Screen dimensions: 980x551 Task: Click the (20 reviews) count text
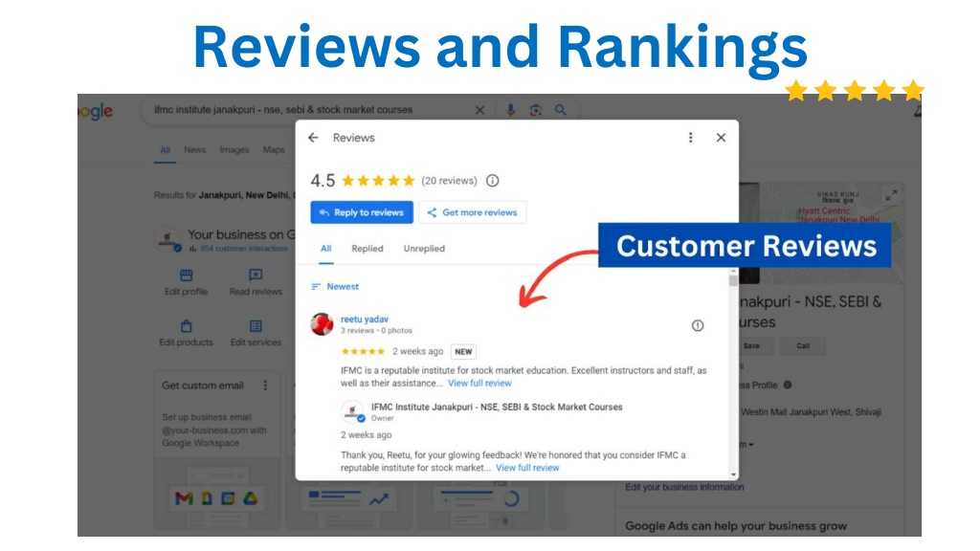449,181
